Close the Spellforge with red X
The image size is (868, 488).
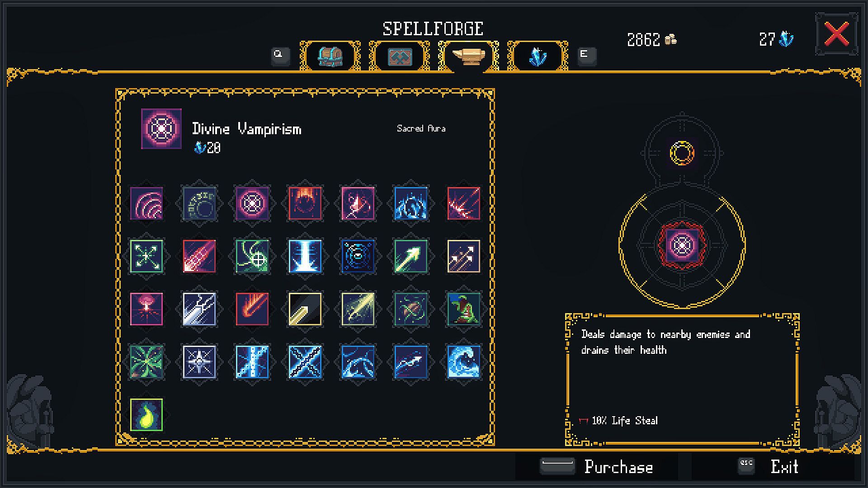tap(837, 35)
